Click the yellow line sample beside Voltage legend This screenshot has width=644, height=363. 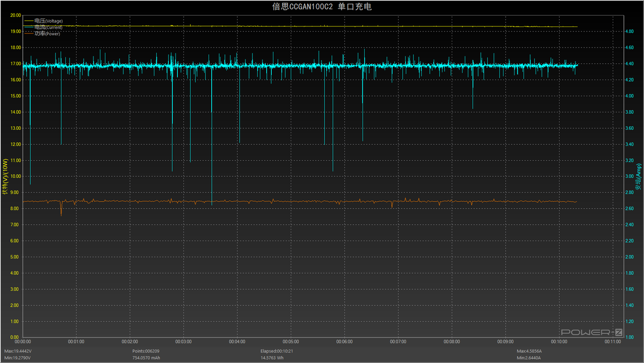[29, 21]
